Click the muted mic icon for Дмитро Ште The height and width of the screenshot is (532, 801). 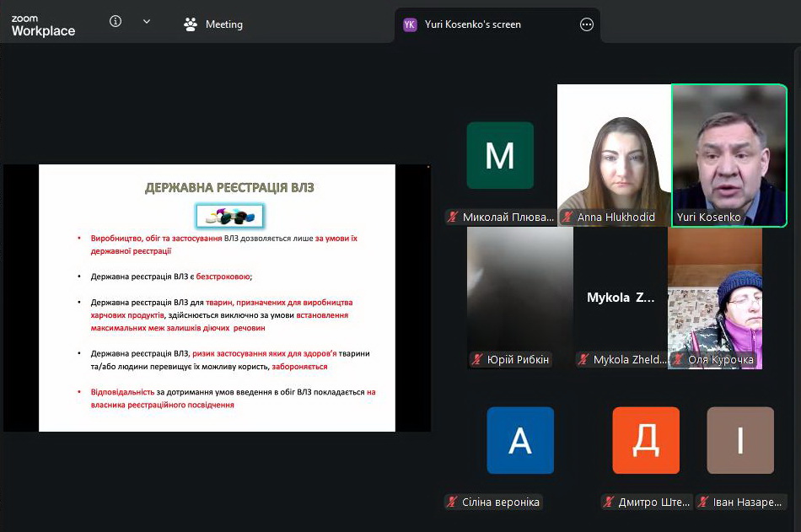[x=610, y=502]
